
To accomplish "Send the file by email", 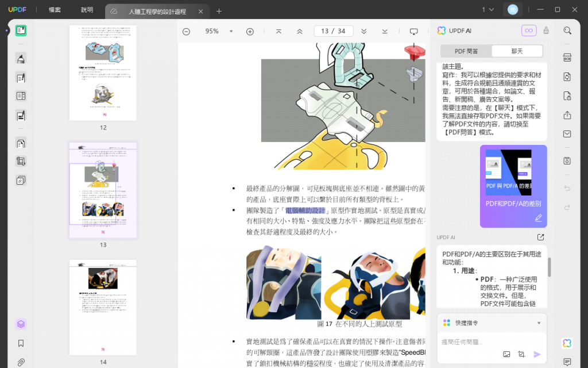I will click(567, 133).
